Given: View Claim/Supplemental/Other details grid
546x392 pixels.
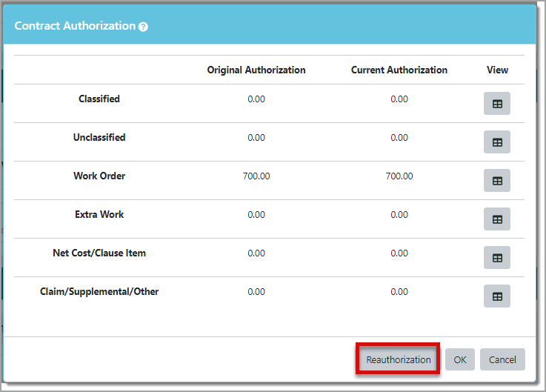Looking at the screenshot, I should (x=497, y=296).
